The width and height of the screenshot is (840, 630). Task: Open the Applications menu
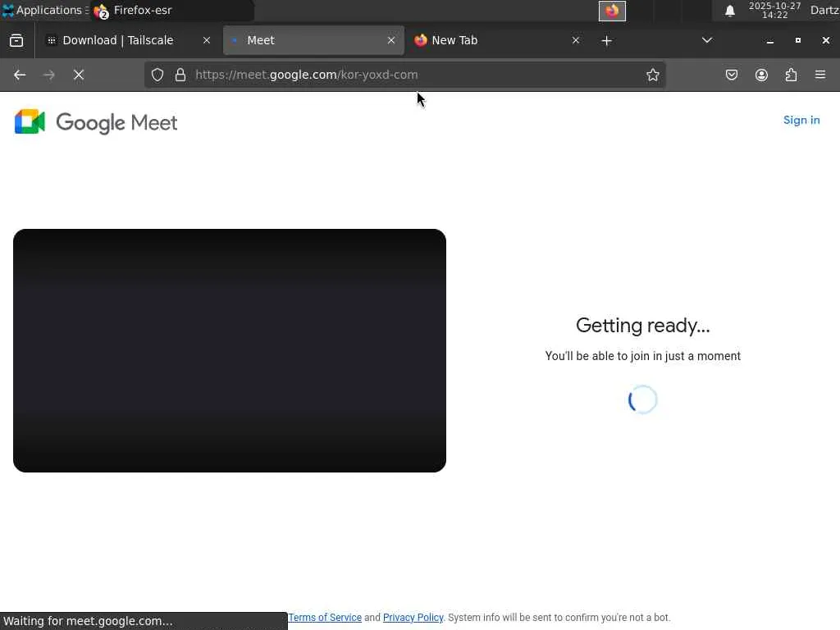[44, 10]
